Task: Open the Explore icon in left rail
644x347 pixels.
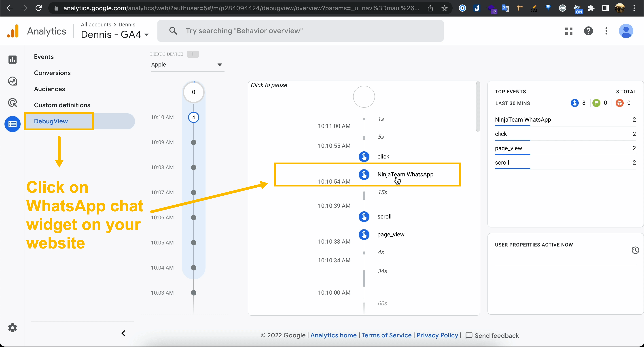Action: click(x=13, y=81)
